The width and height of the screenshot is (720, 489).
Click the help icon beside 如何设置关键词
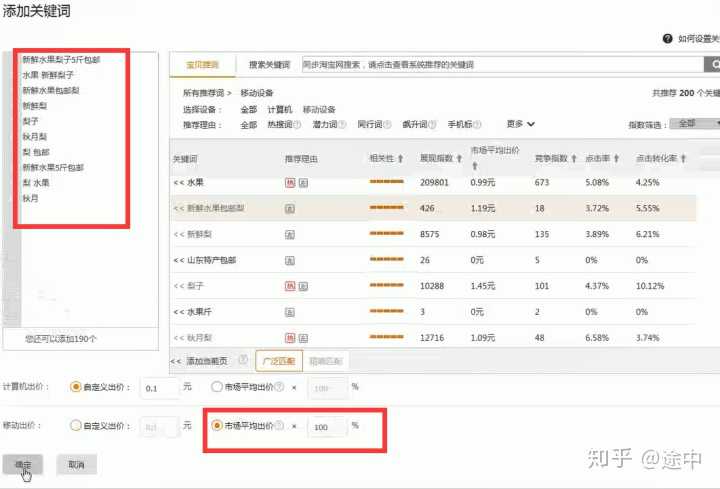(667, 39)
